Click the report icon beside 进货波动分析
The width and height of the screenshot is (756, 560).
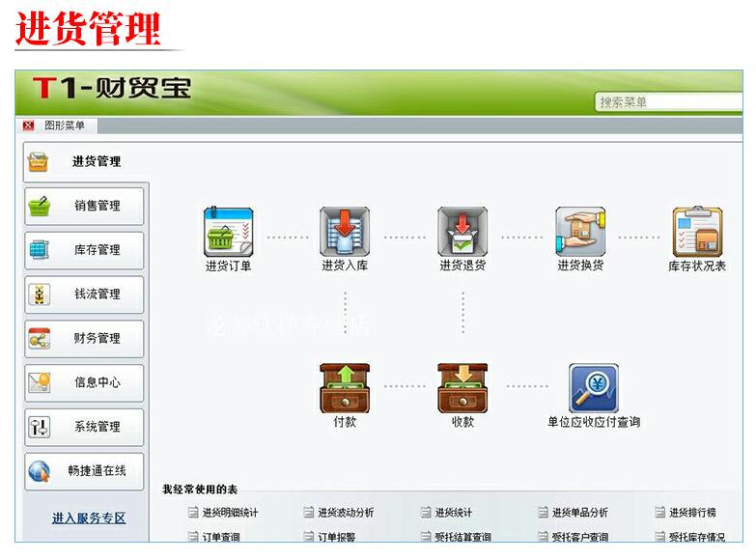point(309,513)
